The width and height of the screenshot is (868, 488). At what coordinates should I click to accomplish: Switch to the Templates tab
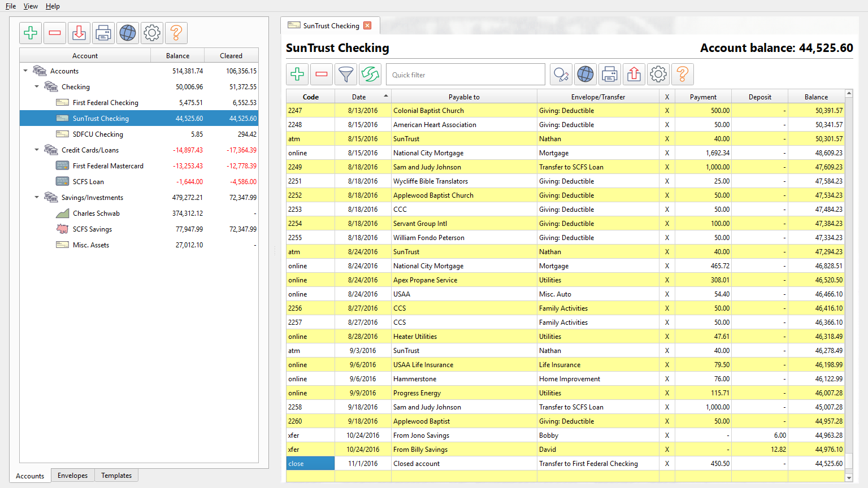pyautogui.click(x=116, y=476)
